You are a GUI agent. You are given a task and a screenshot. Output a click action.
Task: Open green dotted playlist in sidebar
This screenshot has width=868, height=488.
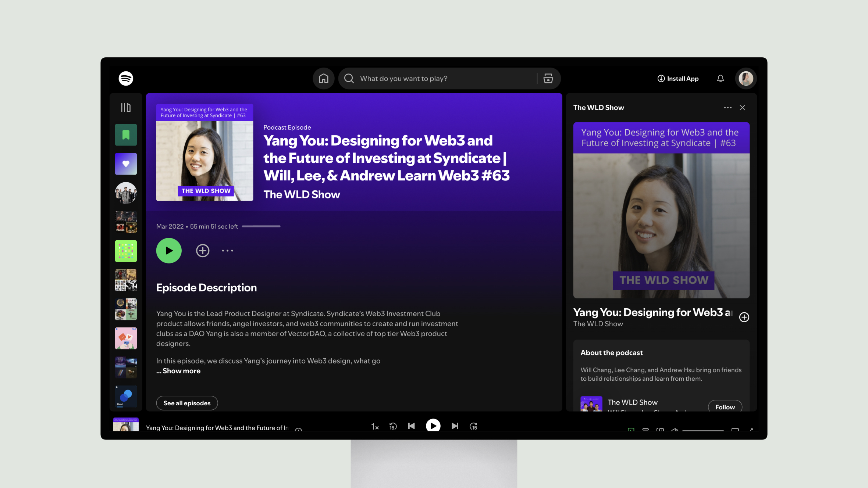[x=126, y=251]
